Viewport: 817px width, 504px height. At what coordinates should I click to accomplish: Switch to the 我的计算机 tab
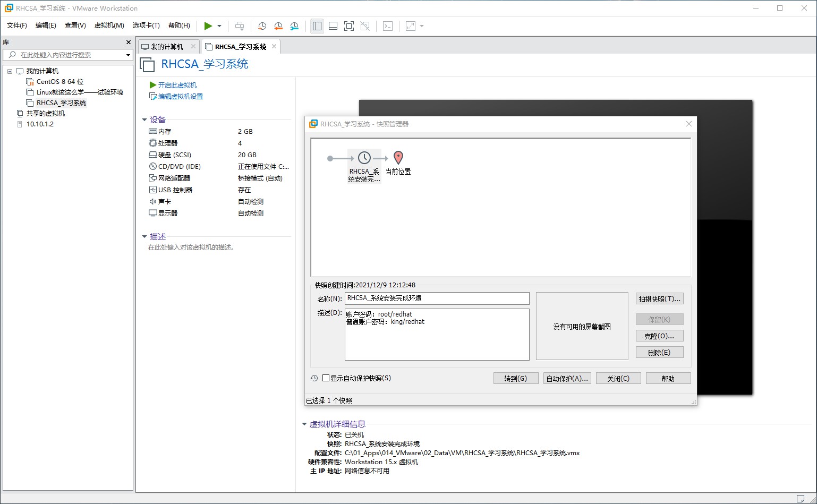(x=167, y=47)
